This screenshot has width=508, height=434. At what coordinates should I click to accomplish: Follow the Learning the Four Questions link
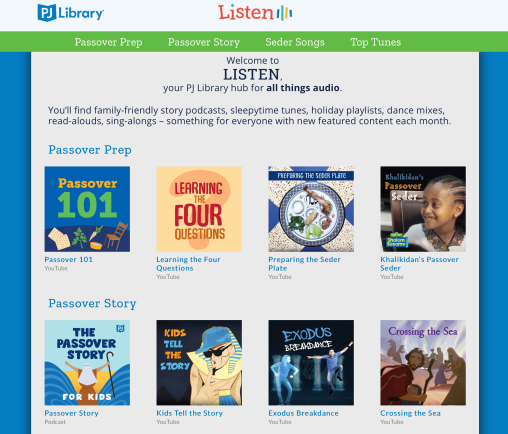[x=188, y=264]
